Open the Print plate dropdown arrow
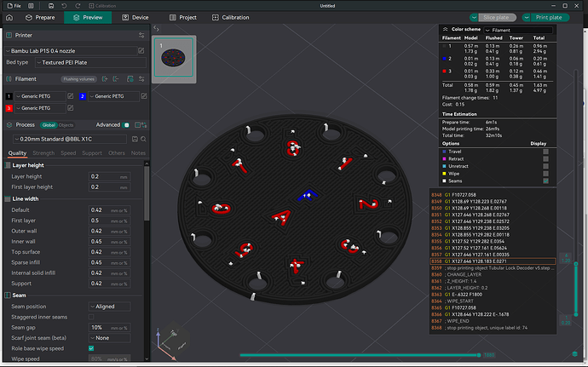This screenshot has height=367, width=588. click(527, 18)
